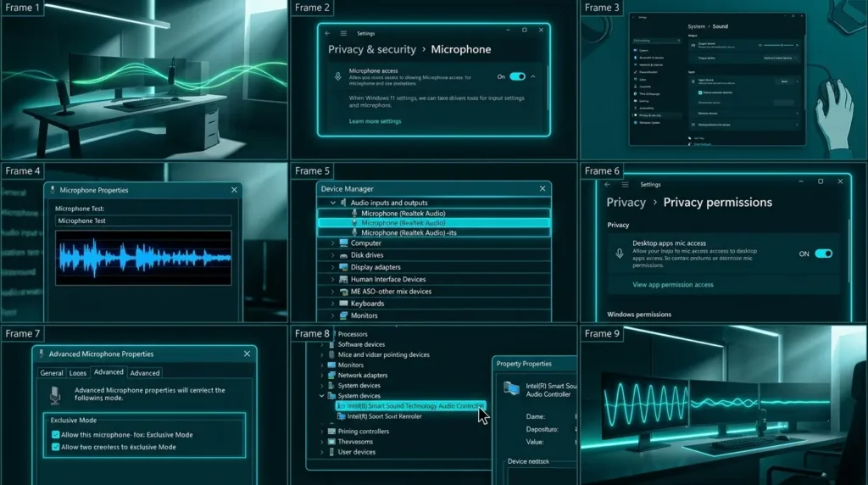Expand the Prining controllers node
868x485 pixels.
point(321,432)
